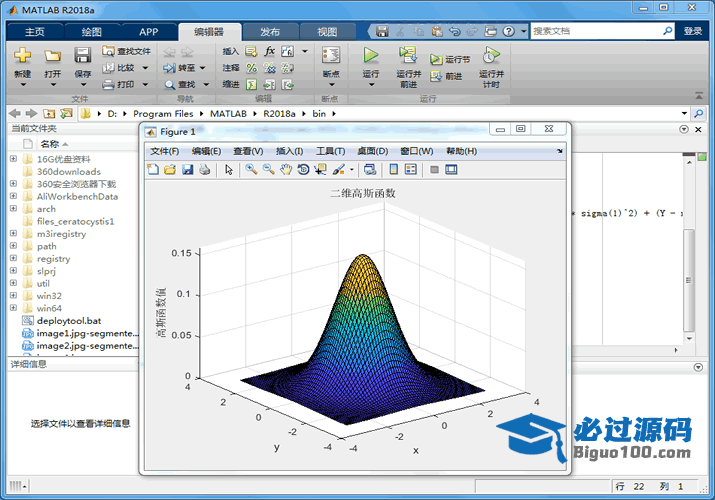The width and height of the screenshot is (715, 500).
Task: Click the Run and Advance (运行并前进) icon
Action: pyautogui.click(x=408, y=55)
